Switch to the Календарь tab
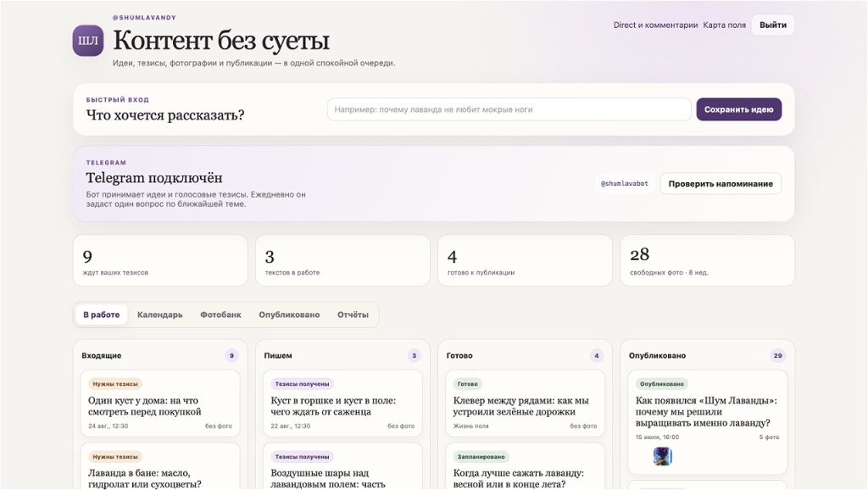868x490 pixels. (159, 315)
